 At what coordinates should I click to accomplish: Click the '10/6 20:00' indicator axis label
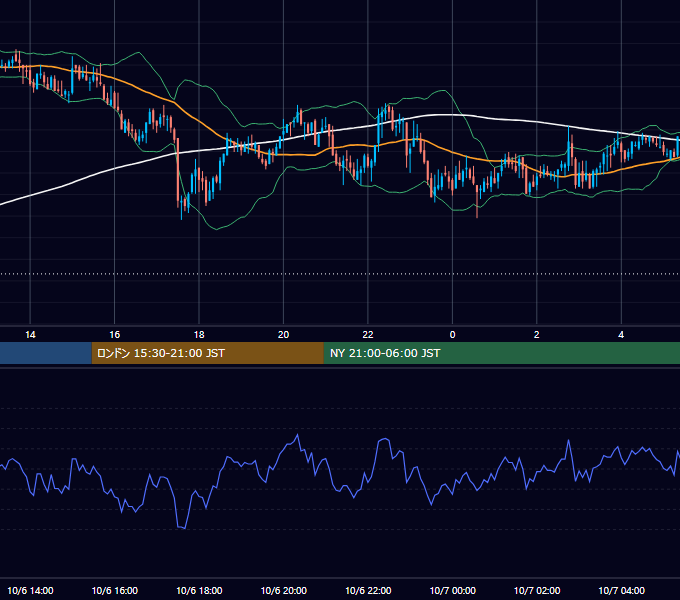tap(283, 590)
